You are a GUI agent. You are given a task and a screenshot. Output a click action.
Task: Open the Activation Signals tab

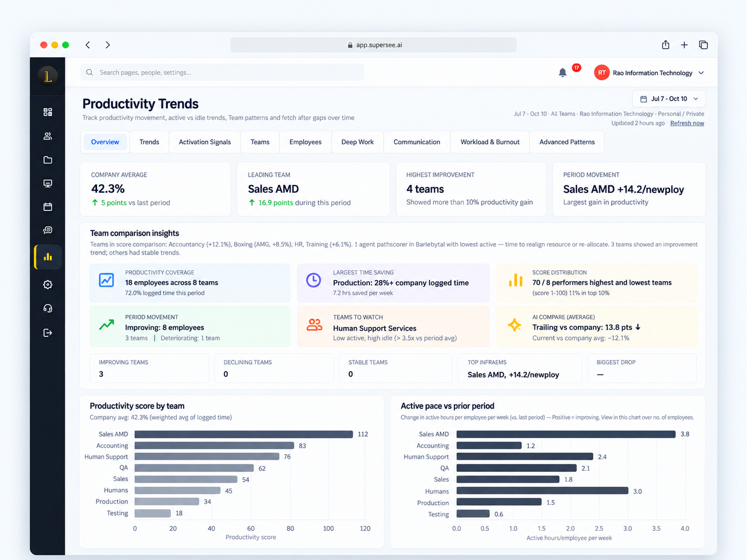coord(205,142)
